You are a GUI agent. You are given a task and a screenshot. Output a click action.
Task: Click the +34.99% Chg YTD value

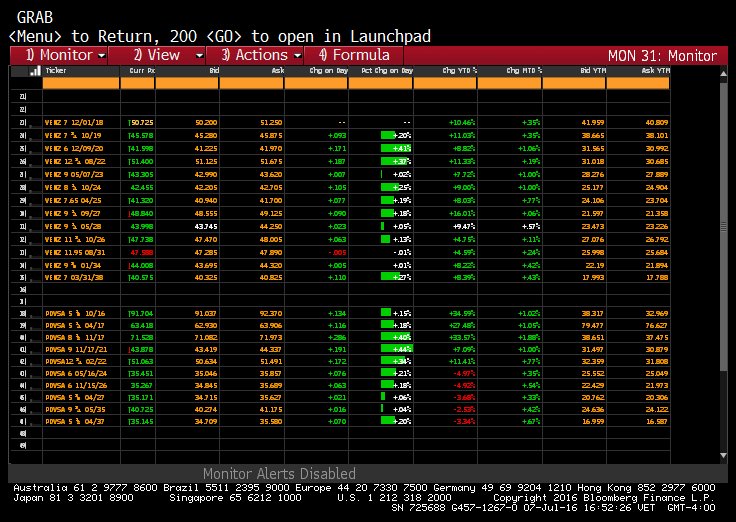click(x=462, y=314)
